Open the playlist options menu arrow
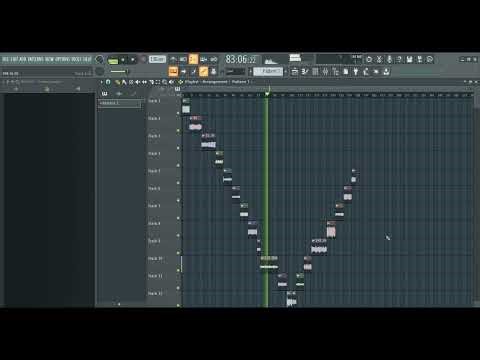 pos(102,82)
